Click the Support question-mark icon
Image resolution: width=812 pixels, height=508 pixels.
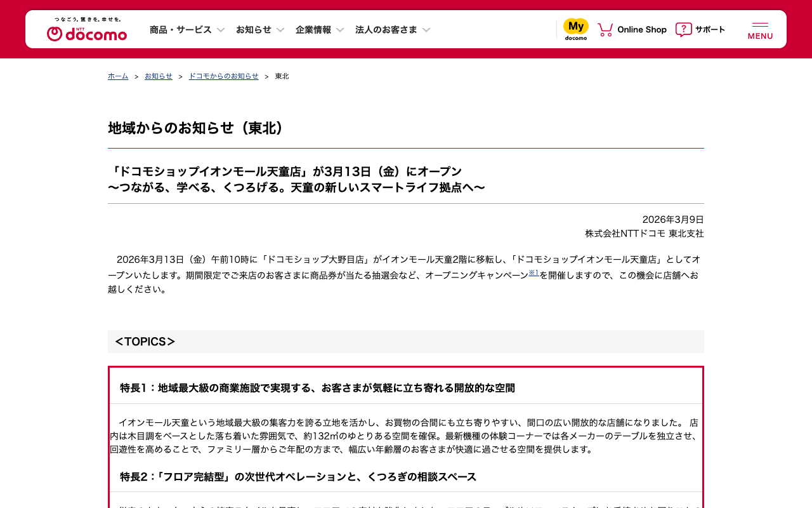click(683, 29)
